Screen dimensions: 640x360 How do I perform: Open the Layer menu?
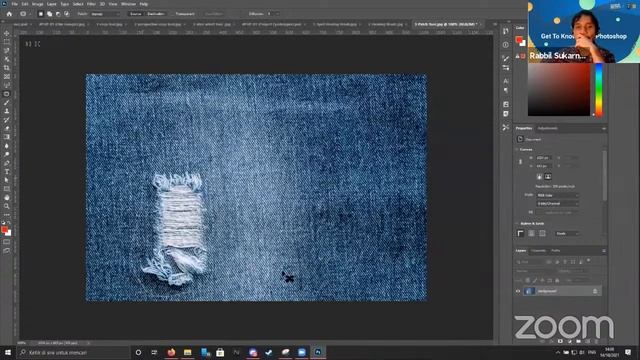pyautogui.click(x=52, y=4)
